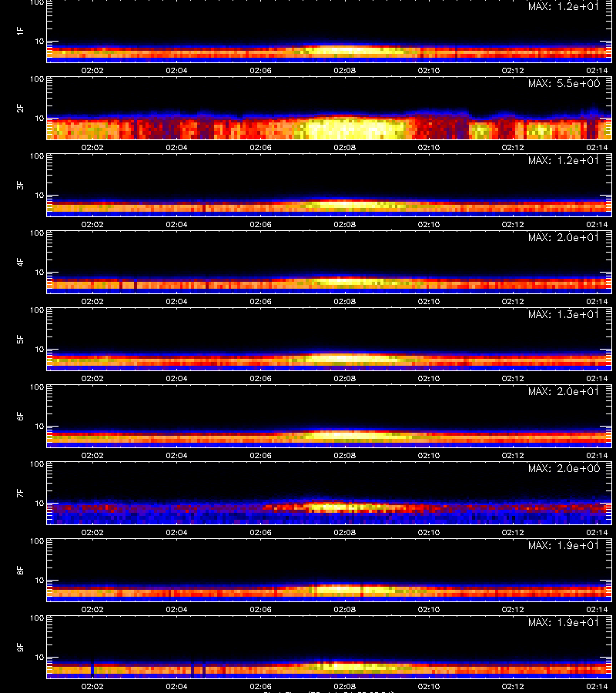
Task: Click the 100 y-axis label of 9F panel
Action: [37, 618]
